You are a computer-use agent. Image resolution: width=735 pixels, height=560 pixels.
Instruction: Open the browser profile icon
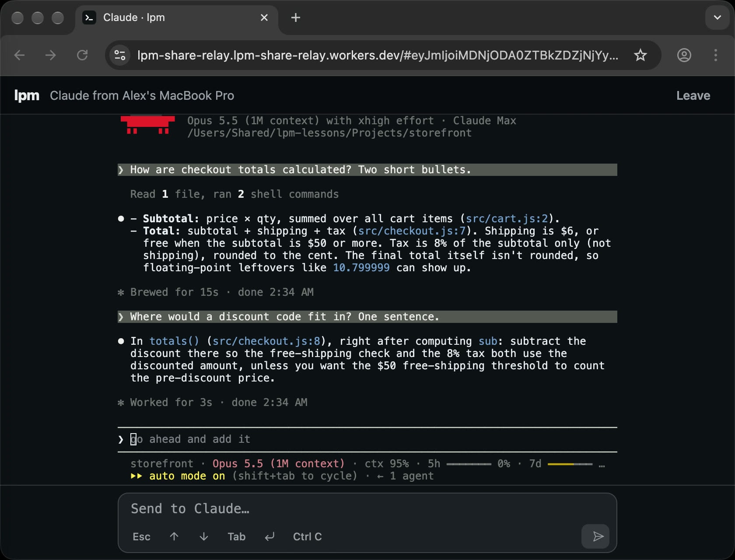tap(684, 55)
